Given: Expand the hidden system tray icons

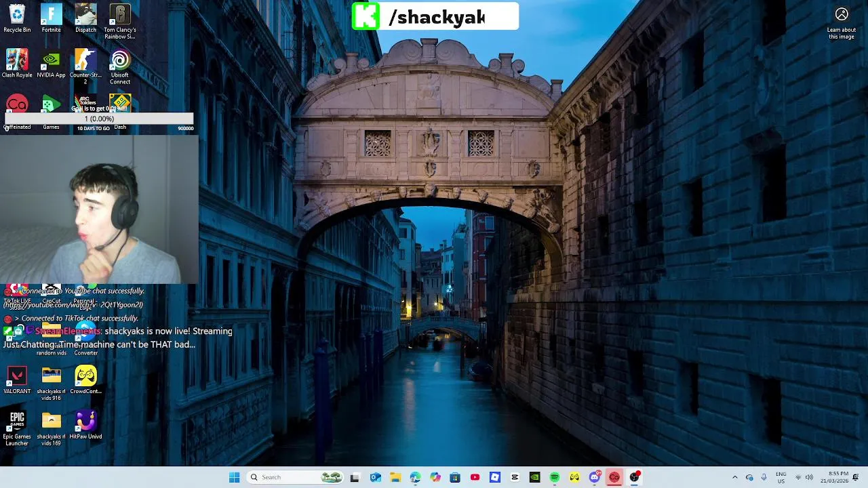Looking at the screenshot, I should [734, 477].
